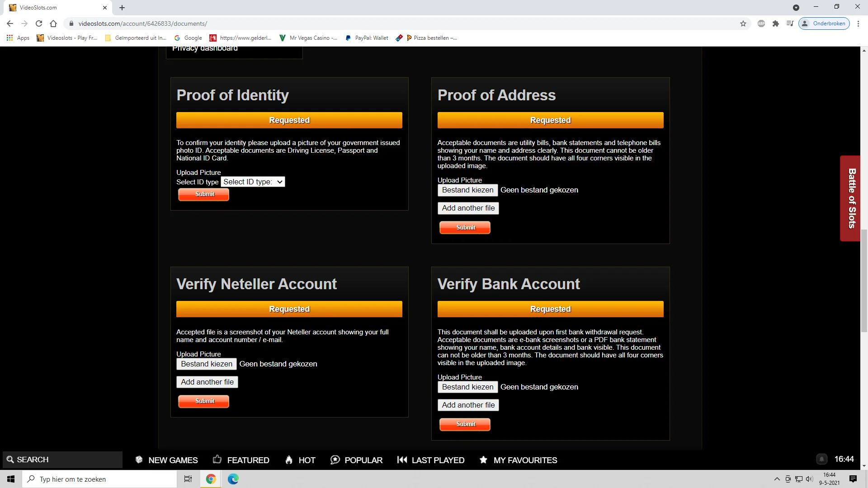Open the PayPal Wallet bookmark
This screenshot has width=868, height=488.
click(367, 38)
